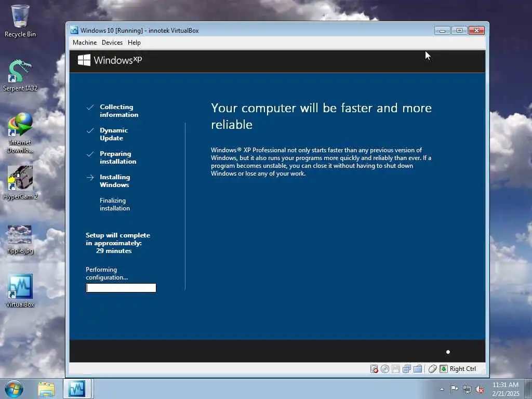
Task: Select the ripple.jpg desktop file thumbnail
Action: point(20,239)
